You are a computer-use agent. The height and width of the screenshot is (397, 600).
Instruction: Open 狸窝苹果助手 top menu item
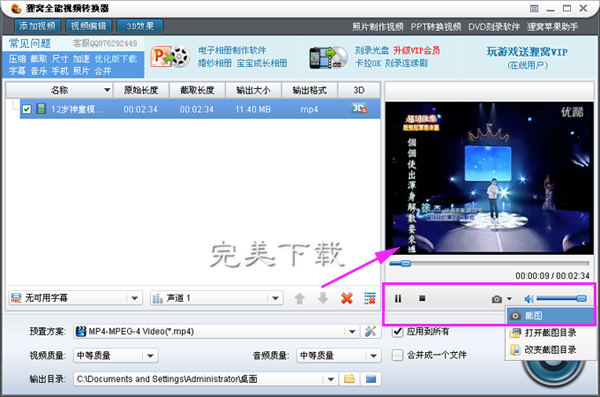[x=552, y=27]
